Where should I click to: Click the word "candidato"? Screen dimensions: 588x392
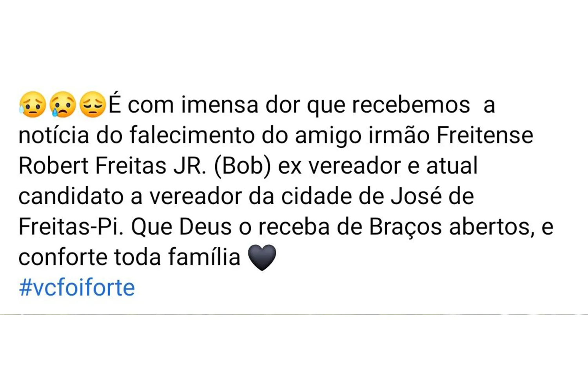click(x=71, y=196)
